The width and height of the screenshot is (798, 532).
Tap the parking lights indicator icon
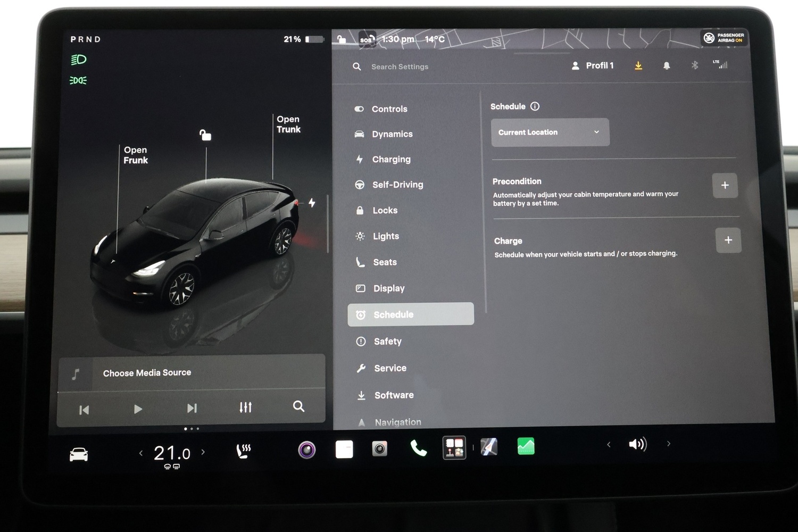click(x=78, y=80)
